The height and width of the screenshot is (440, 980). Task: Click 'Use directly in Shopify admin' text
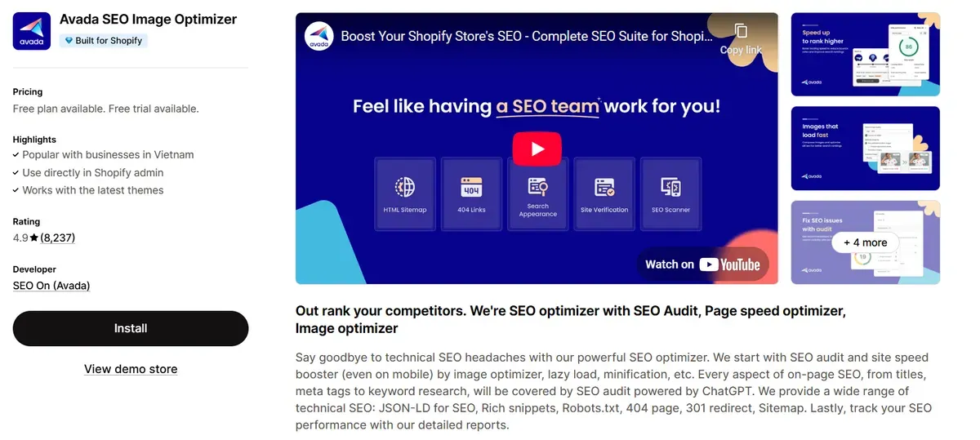tap(93, 172)
